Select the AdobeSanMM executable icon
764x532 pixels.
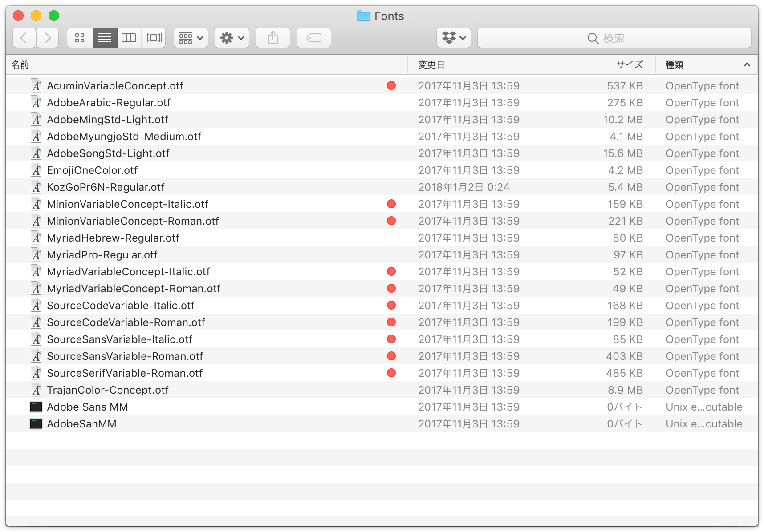36,423
